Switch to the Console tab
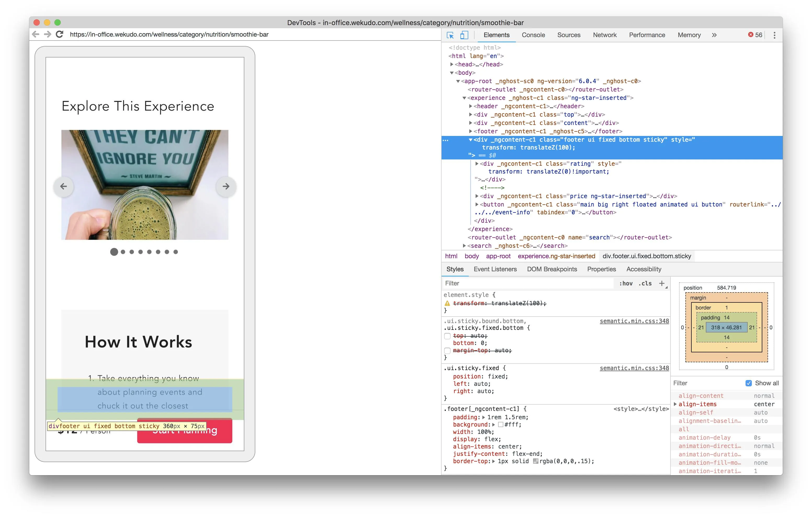Screen dimensions: 812x517 coord(533,35)
